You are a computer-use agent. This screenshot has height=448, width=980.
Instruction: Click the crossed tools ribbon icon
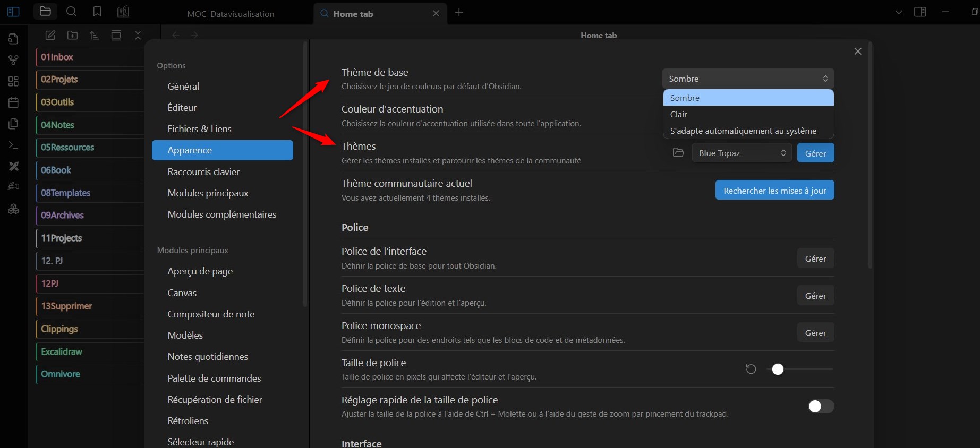pyautogui.click(x=13, y=166)
